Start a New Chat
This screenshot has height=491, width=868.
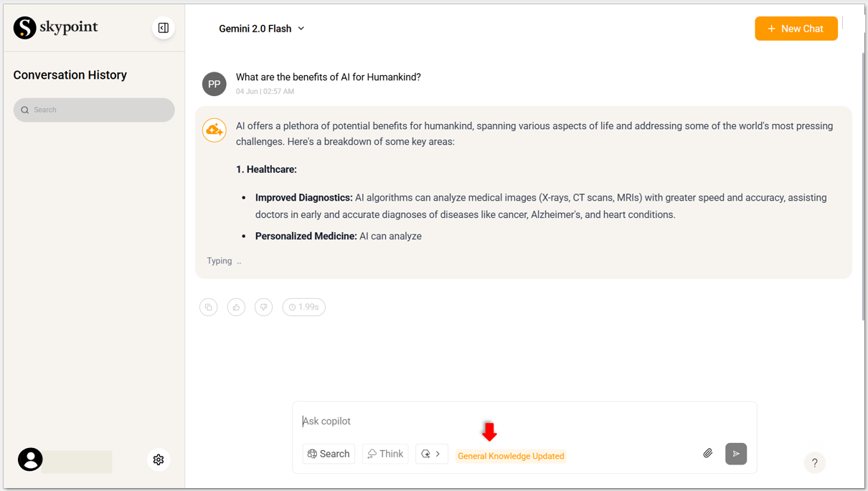pyautogui.click(x=796, y=29)
